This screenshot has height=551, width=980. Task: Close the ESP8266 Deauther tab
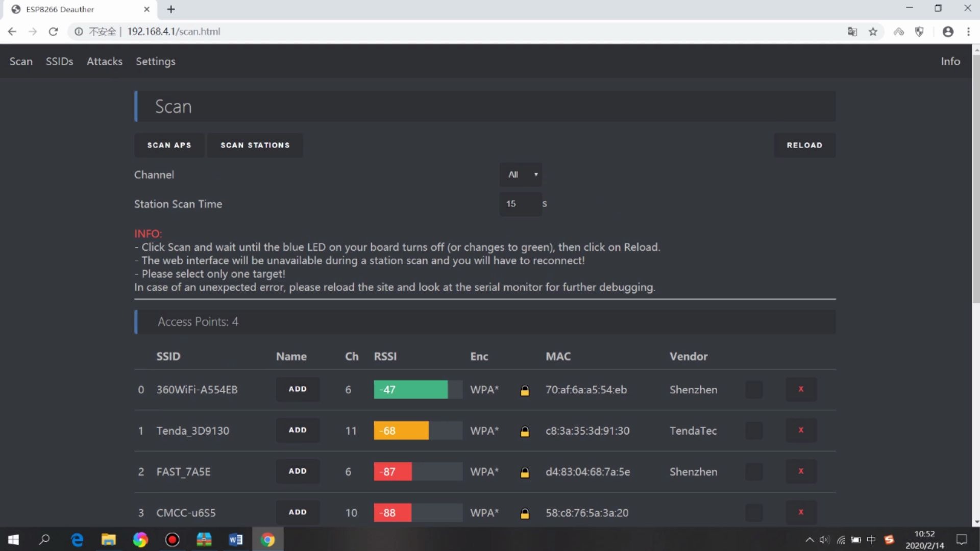146,9
